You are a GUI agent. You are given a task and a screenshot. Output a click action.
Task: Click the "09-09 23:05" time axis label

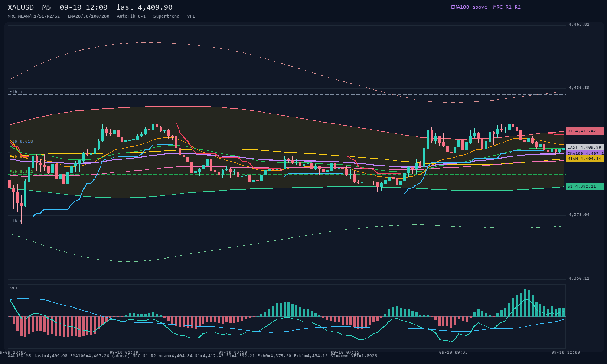(14, 352)
